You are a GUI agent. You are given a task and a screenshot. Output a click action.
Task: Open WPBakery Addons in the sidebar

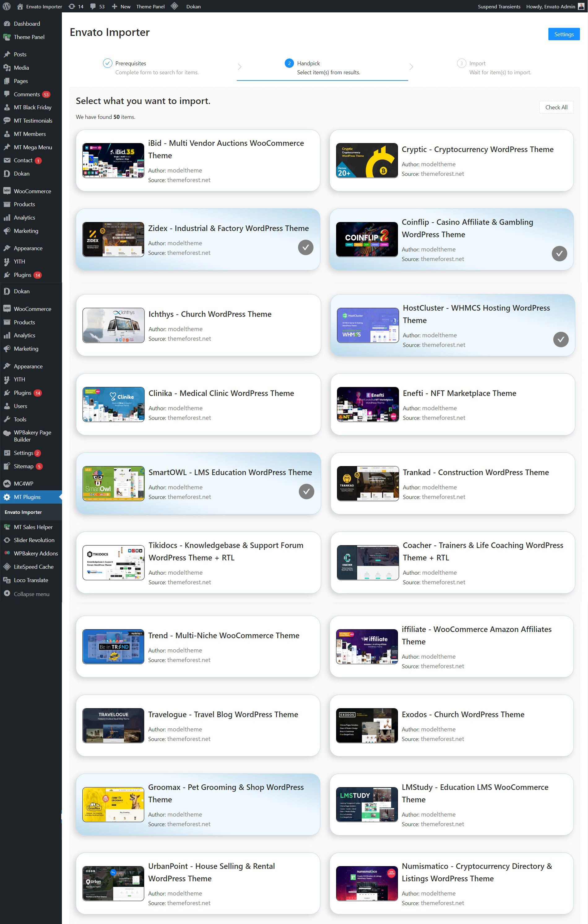point(36,553)
